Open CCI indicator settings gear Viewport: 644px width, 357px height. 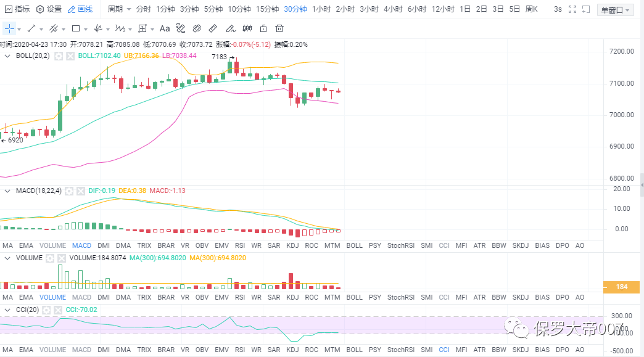[x=46, y=310]
